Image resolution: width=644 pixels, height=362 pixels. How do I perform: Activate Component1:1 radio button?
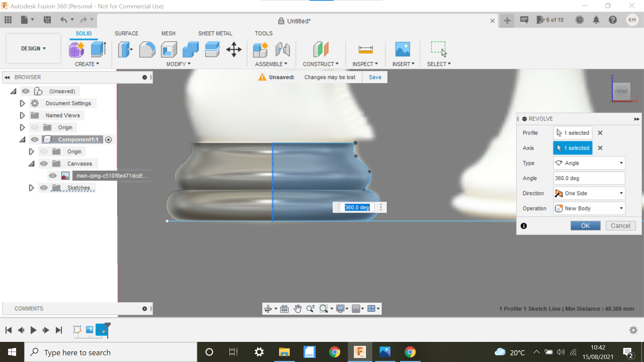pos(108,140)
